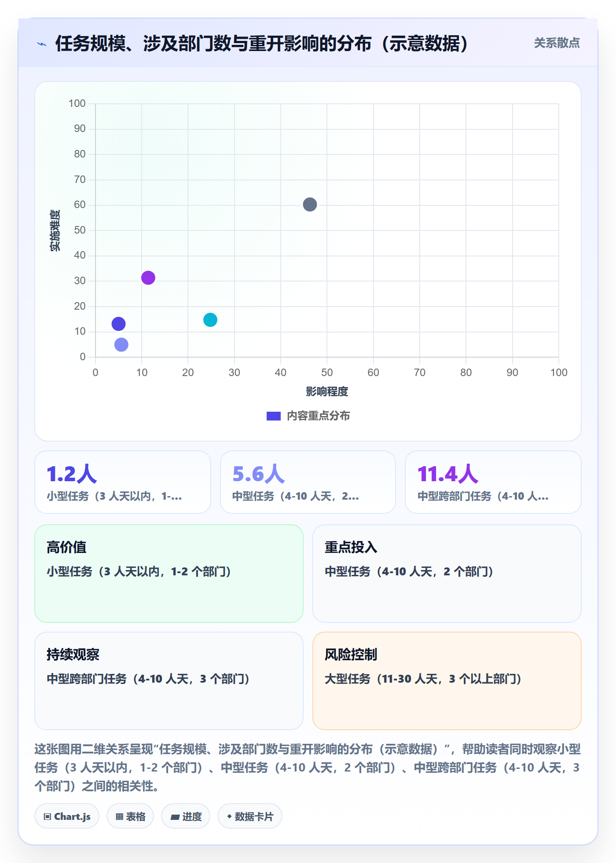Image resolution: width=616 pixels, height=863 pixels.
Task: Open the 风险控制 quadrant card heading
Action: coord(351,655)
